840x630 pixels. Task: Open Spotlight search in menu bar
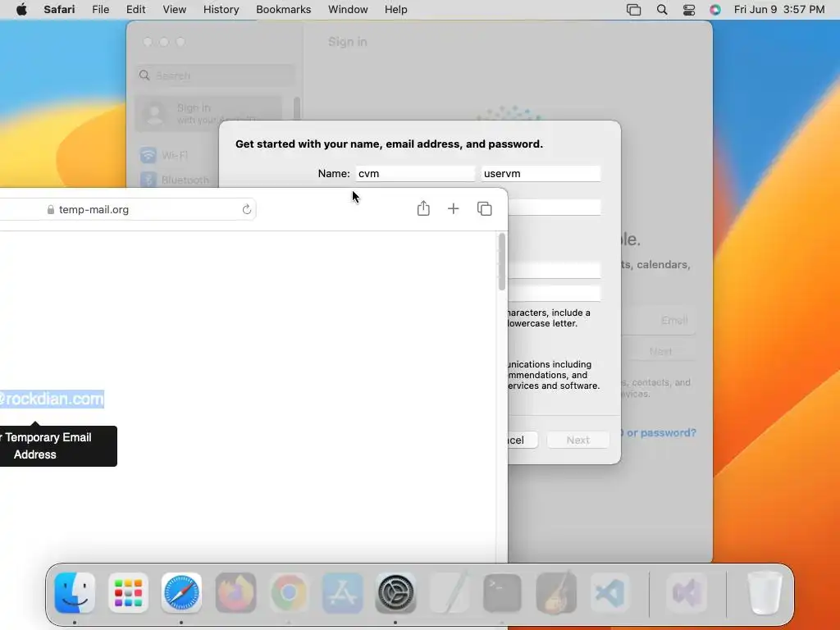tap(662, 10)
